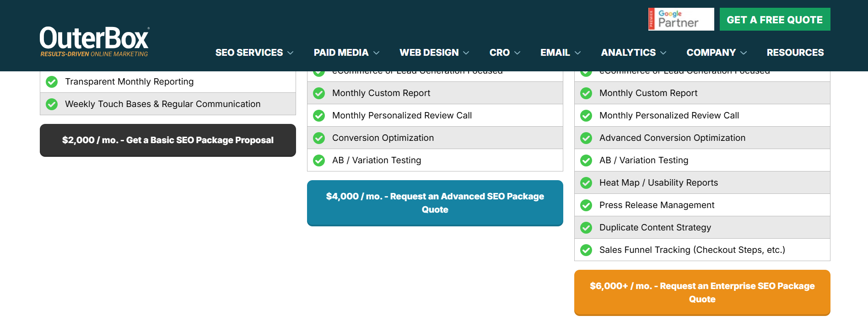Click the OuterBox logo
Image resolution: width=868 pixels, height=321 pixels.
click(94, 41)
